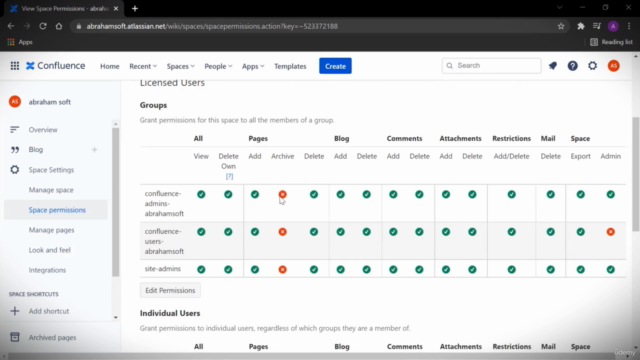Screen dimensions: 640x360
Task: Open Integrations in the sidebar
Action: point(47,270)
